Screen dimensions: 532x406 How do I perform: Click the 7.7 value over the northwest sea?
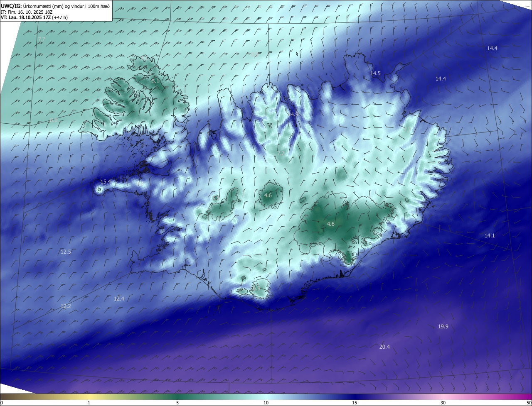[41, 39]
